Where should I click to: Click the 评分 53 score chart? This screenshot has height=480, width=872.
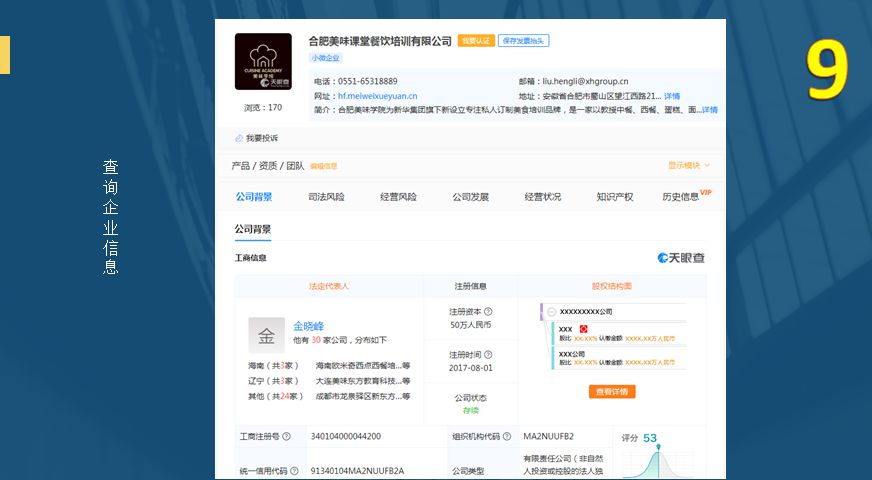click(658, 456)
